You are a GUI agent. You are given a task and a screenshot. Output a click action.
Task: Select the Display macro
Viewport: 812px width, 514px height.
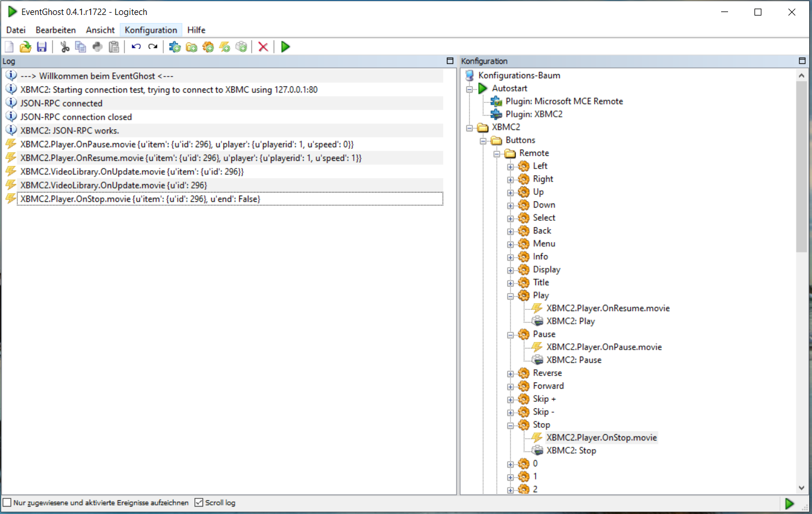546,269
